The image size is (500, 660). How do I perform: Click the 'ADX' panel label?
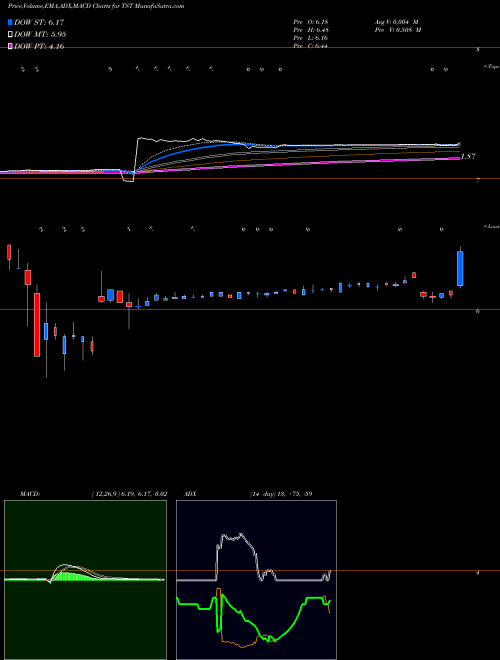pos(190,494)
